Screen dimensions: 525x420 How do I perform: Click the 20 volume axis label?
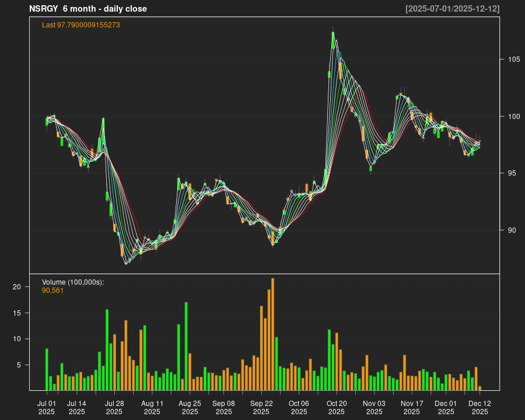[x=17, y=287]
